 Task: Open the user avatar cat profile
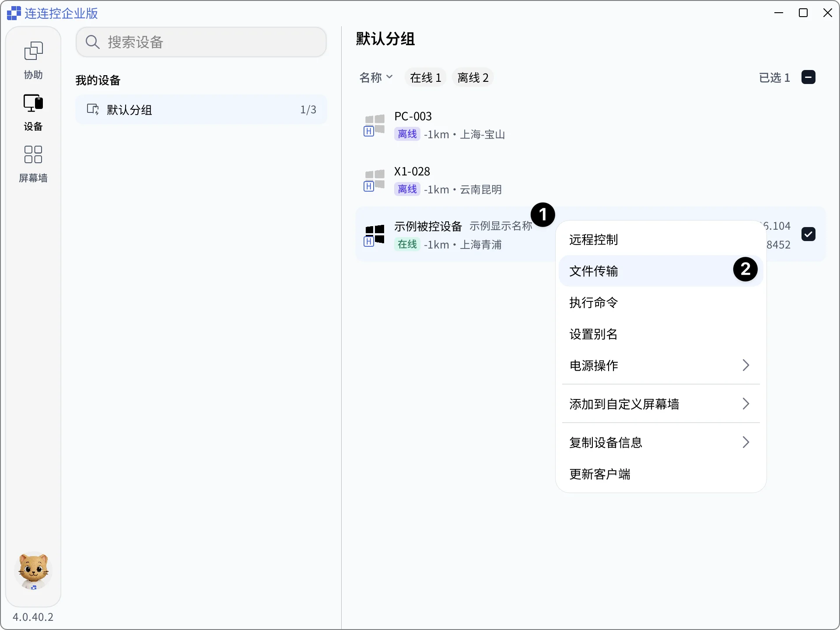33,570
